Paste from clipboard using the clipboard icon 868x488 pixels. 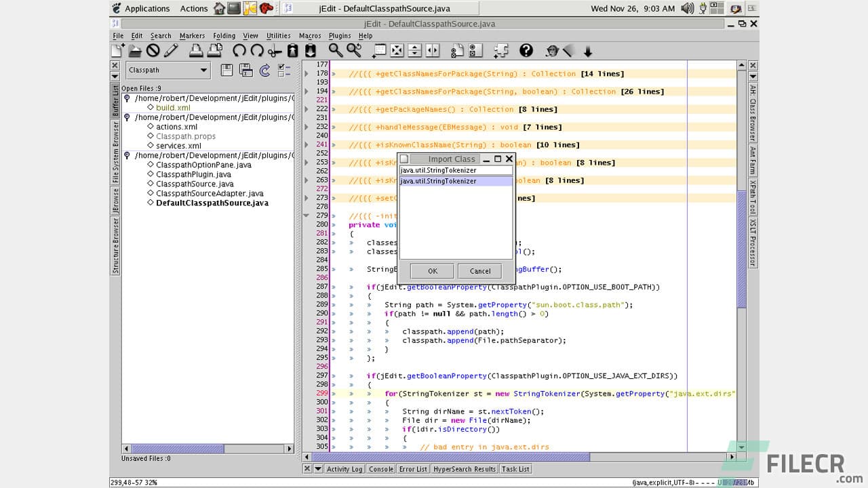(x=310, y=50)
